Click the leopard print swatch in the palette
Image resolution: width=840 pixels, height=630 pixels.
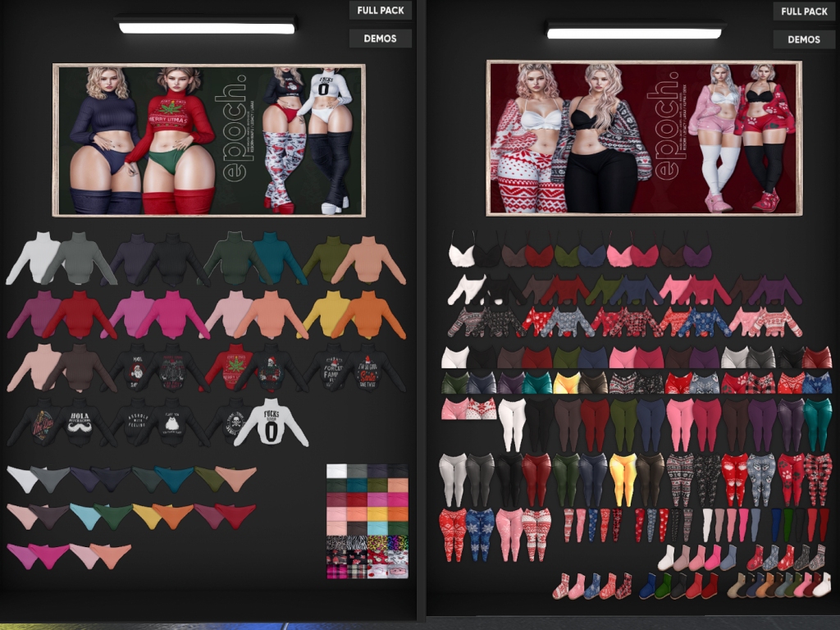pyautogui.click(x=377, y=543)
